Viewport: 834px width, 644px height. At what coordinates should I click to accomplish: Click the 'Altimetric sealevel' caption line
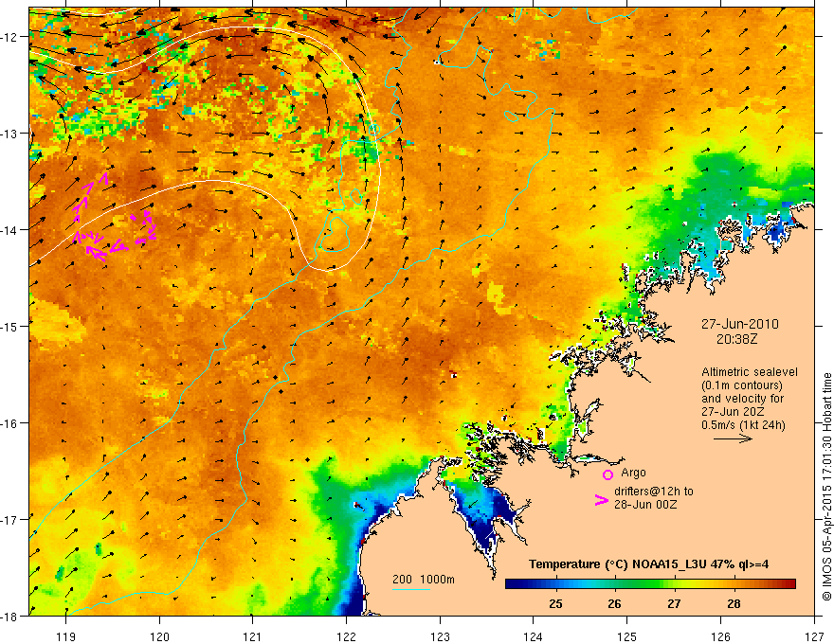[x=750, y=372]
